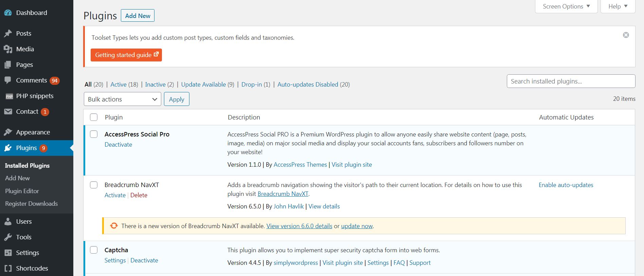Dismiss the Toolset Types notice

click(x=626, y=35)
